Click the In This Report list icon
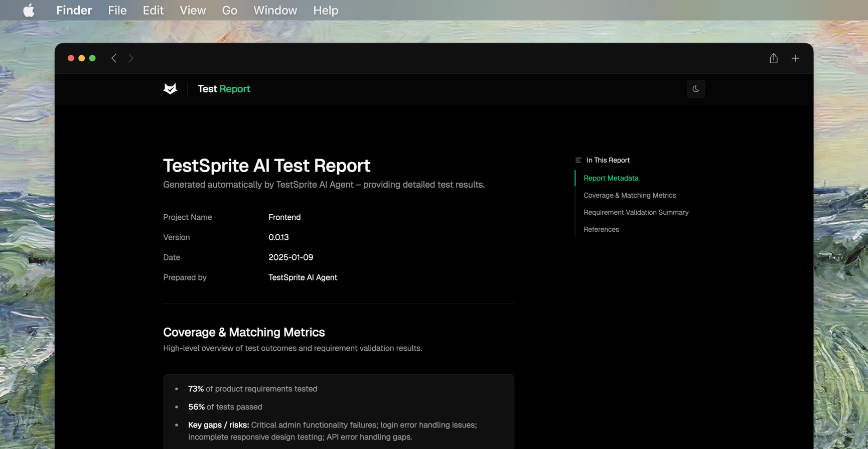This screenshot has width=868, height=449. pos(578,160)
